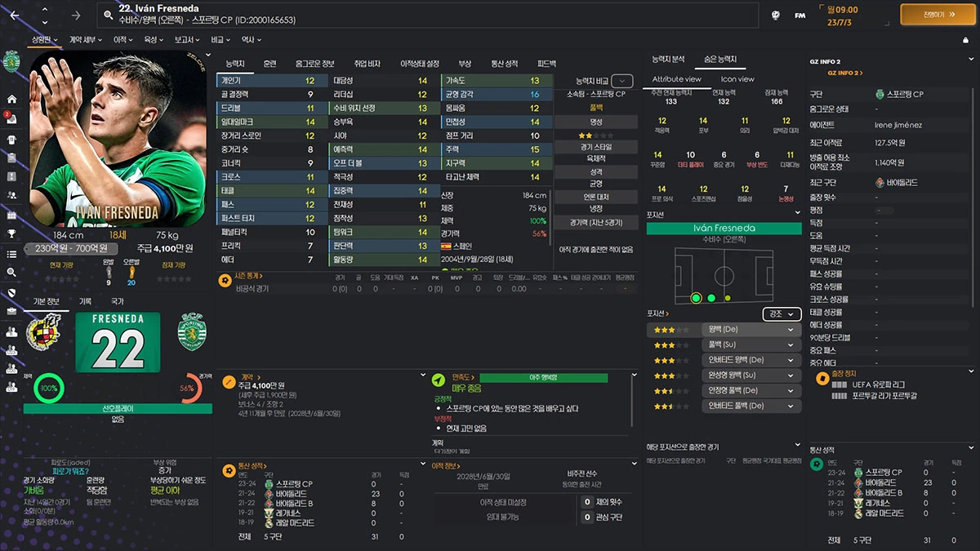
Task: Expand the 보고서 dropdown menu
Action: point(188,39)
